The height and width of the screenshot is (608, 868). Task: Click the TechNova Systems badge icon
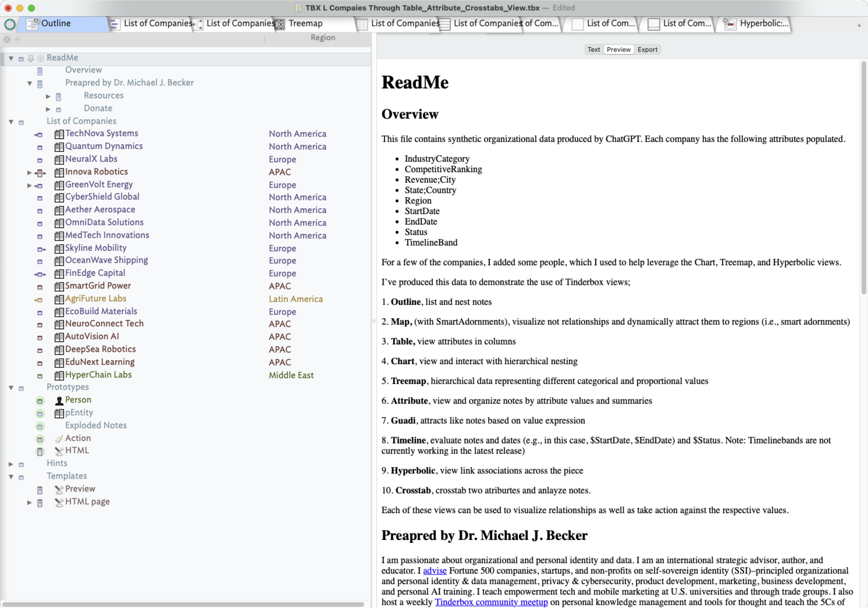click(x=59, y=134)
